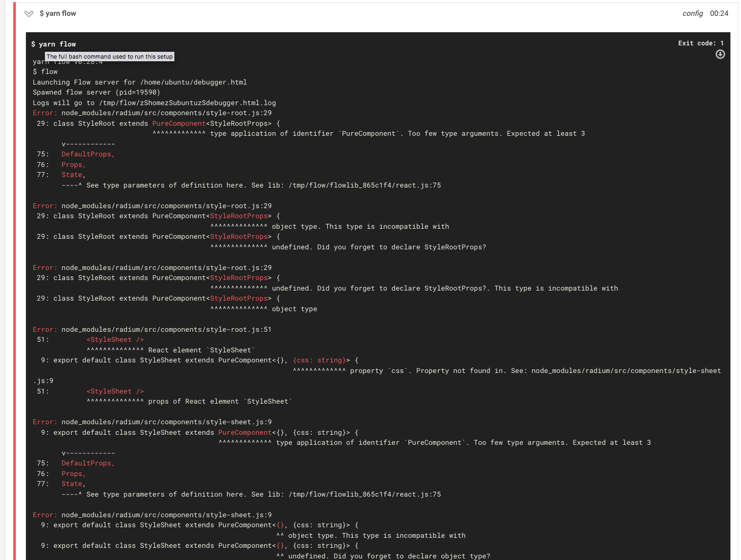Click the 'Logs will go to /tmp/flow' line
The height and width of the screenshot is (560, 741).
tap(154, 103)
